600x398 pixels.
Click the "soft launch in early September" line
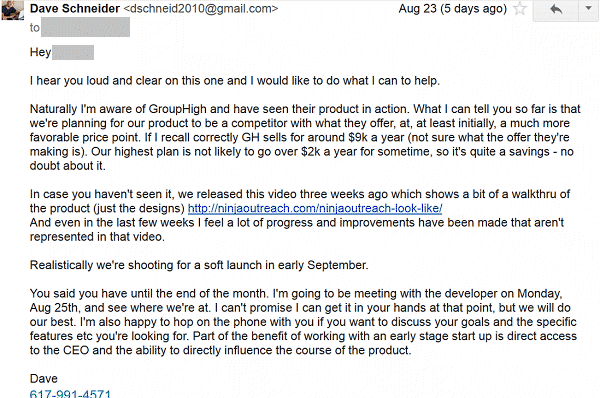pos(199,265)
